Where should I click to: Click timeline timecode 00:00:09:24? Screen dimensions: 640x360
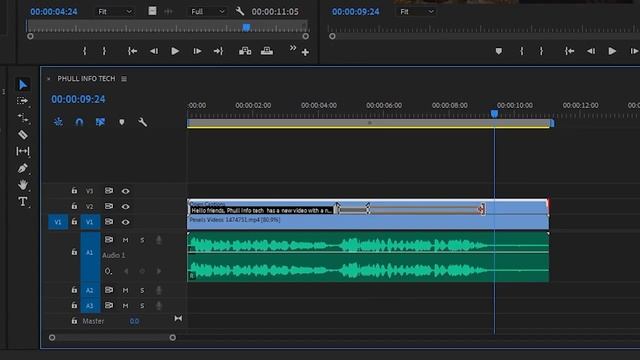[78, 99]
